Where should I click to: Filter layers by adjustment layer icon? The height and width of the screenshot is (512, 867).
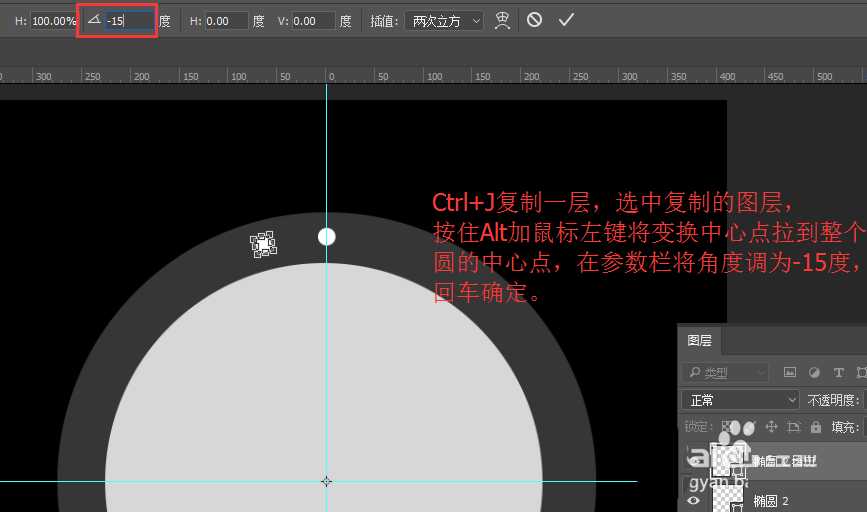814,373
